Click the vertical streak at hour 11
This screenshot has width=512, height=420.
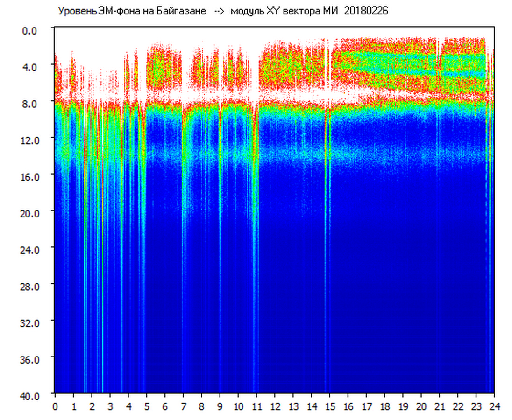[x=256, y=233]
